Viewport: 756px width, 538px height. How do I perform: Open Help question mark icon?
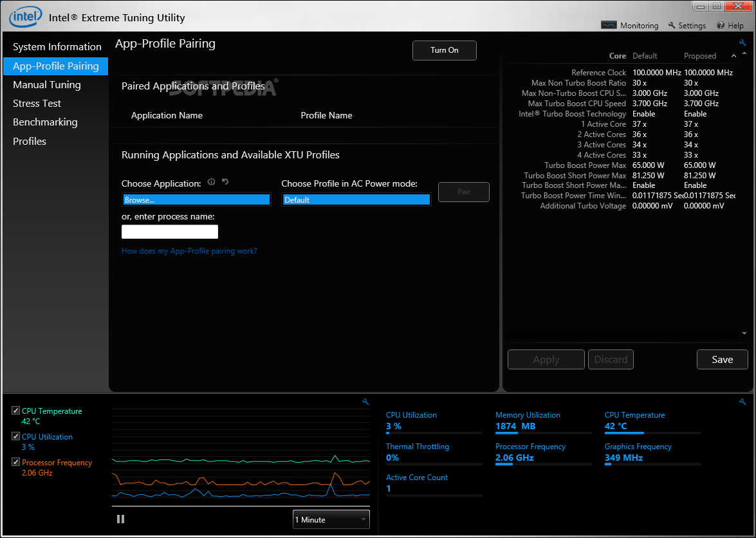tap(721, 25)
